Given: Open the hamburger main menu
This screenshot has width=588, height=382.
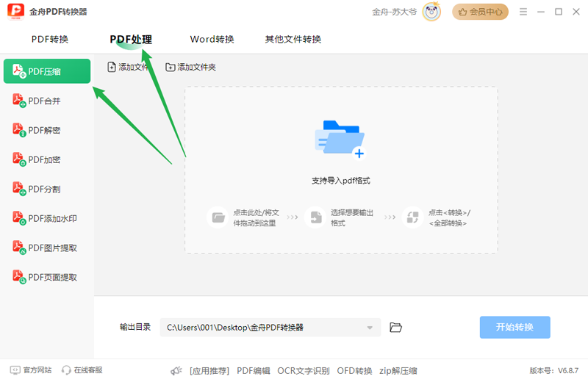Looking at the screenshot, I should pyautogui.click(x=523, y=12).
